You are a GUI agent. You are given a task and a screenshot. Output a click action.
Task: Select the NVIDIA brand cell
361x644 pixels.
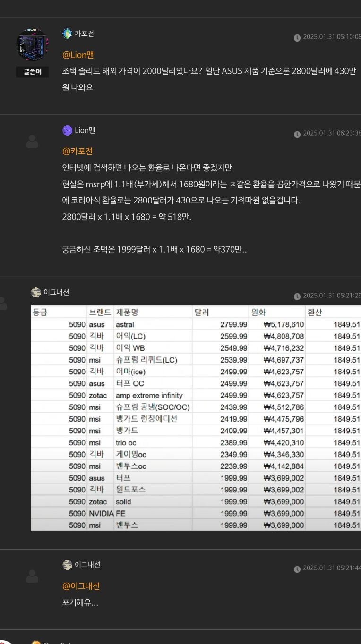(x=101, y=513)
